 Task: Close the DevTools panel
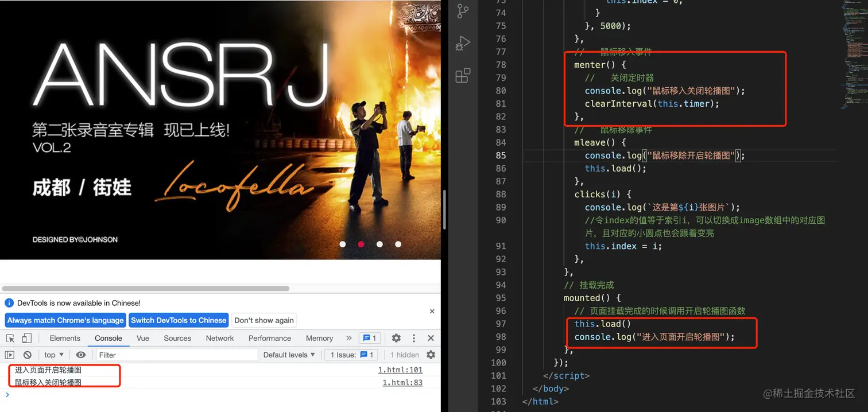(431, 338)
